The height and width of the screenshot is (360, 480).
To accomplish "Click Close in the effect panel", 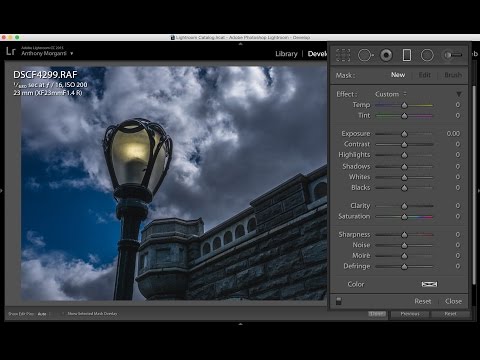I will pos(453,301).
